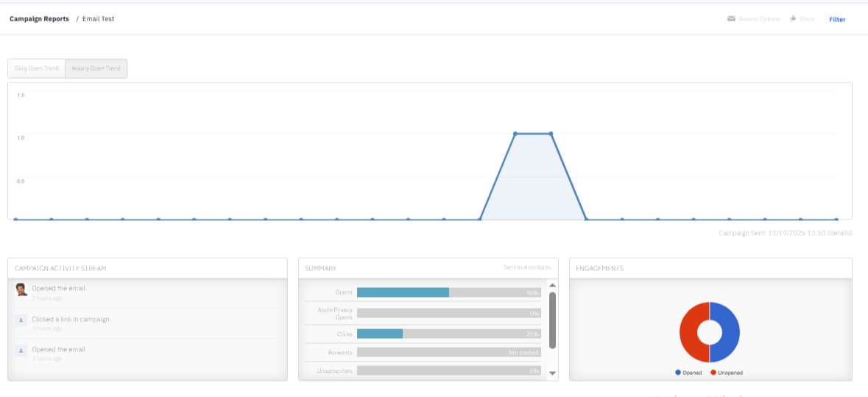Viewport: 868px width, 397px height.
Task: Open the Filter options
Action: pos(837,19)
